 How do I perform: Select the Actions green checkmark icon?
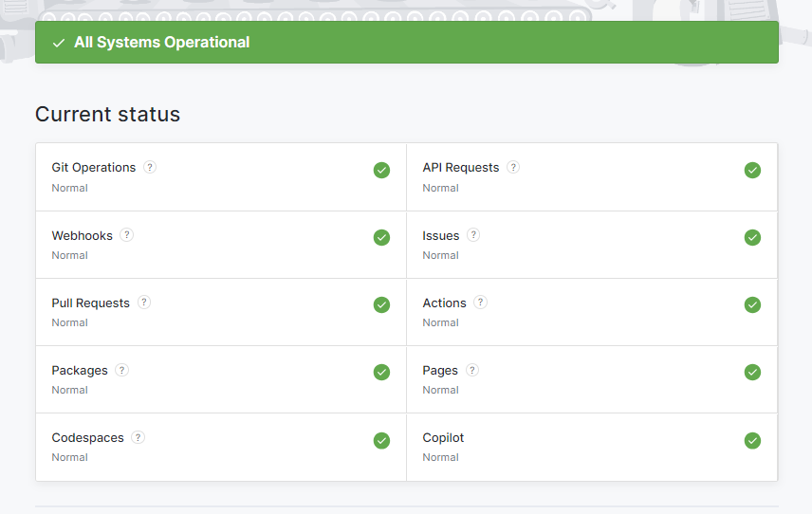click(x=752, y=304)
